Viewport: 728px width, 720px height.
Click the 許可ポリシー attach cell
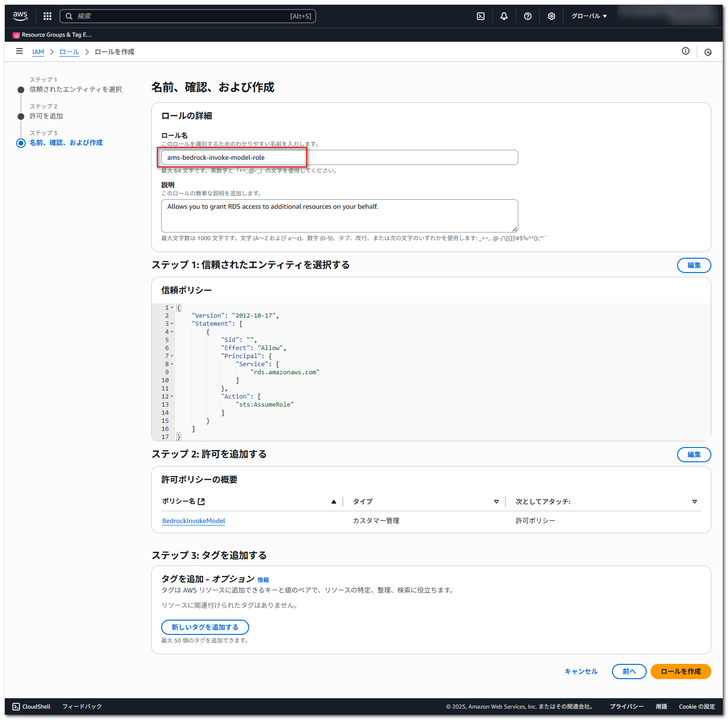pyautogui.click(x=535, y=521)
